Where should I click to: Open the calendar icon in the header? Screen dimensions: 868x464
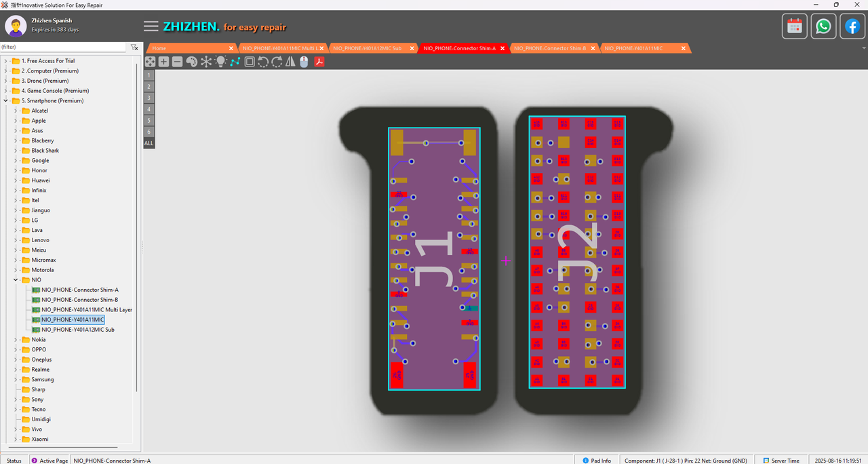click(x=795, y=26)
